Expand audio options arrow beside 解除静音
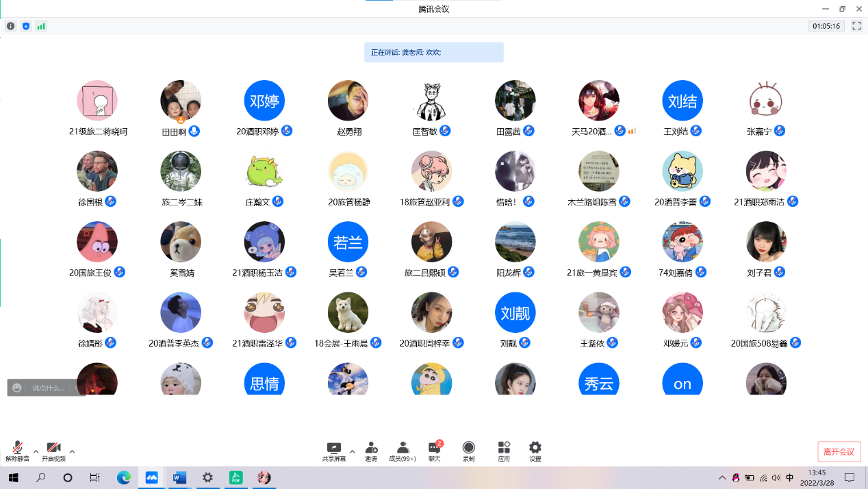Screen dimensions: 868x489 click(36, 451)
